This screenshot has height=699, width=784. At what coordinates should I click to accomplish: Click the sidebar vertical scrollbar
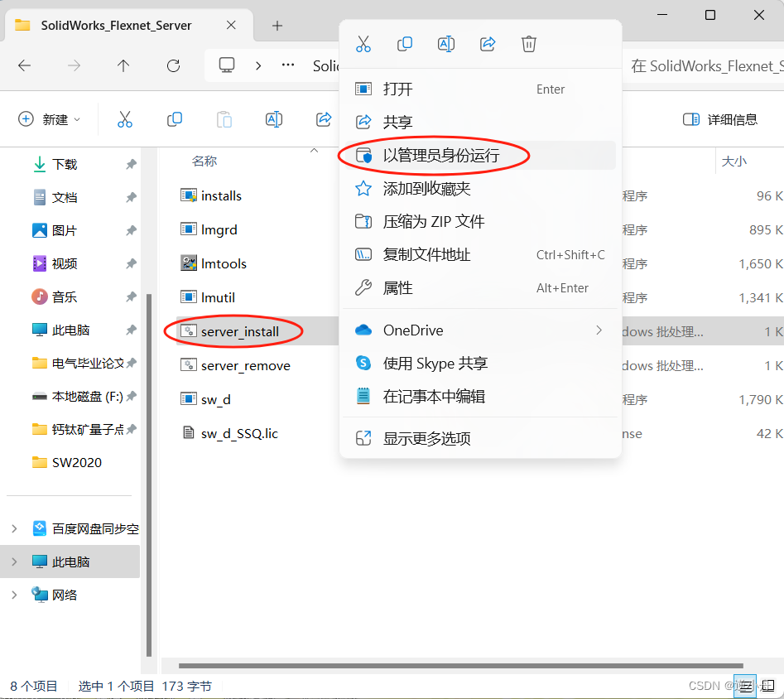[x=148, y=475]
